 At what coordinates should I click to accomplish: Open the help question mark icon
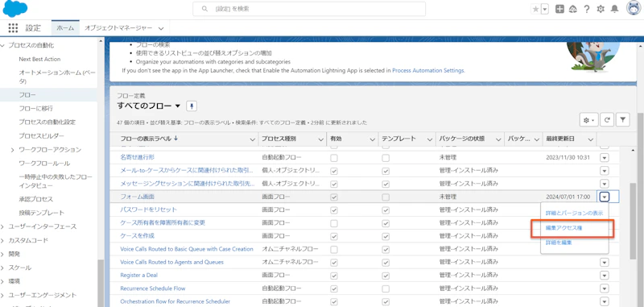pyautogui.click(x=587, y=9)
